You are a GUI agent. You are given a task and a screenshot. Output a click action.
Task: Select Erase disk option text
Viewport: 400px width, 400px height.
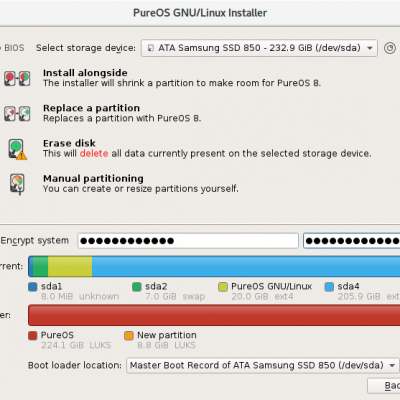point(69,143)
